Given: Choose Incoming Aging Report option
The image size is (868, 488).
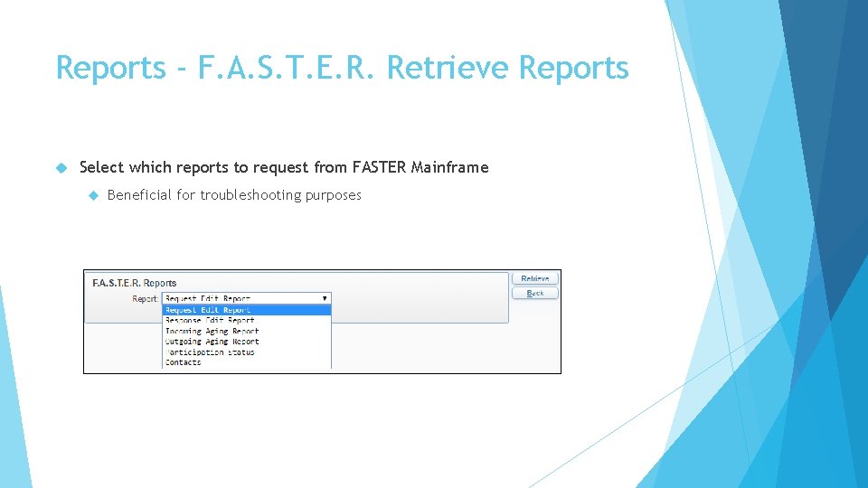Looking at the screenshot, I should 246,331.
